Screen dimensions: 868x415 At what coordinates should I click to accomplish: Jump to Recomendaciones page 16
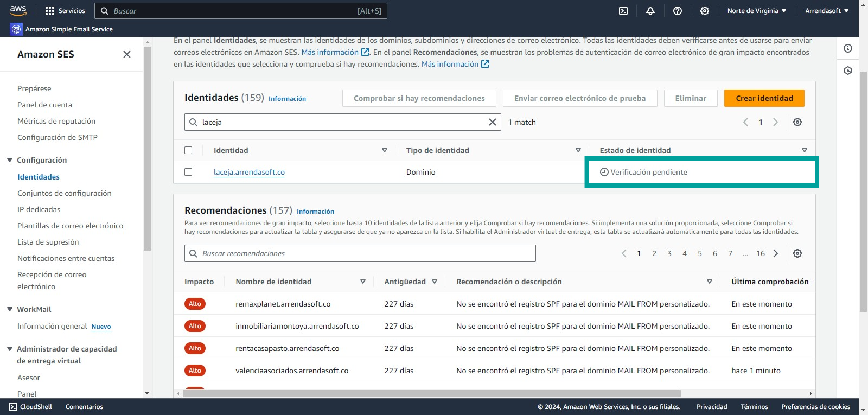(761, 253)
